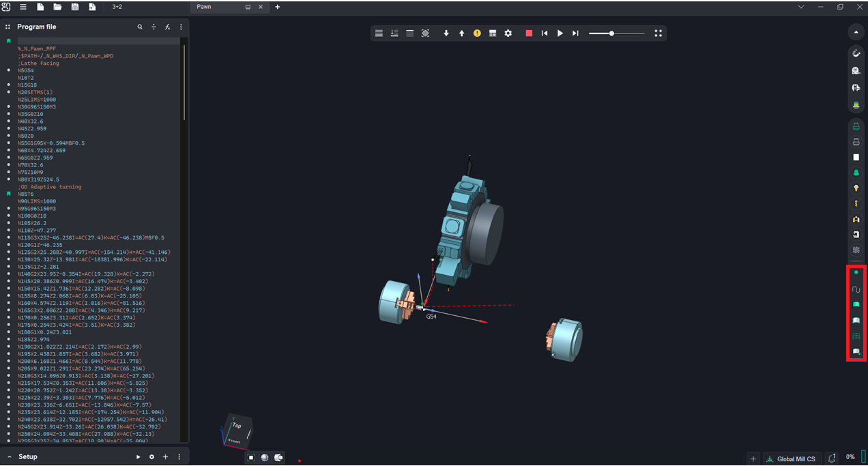Toggle the sine-wave toolpath display icon
This screenshot has height=466, width=868.
click(x=856, y=289)
